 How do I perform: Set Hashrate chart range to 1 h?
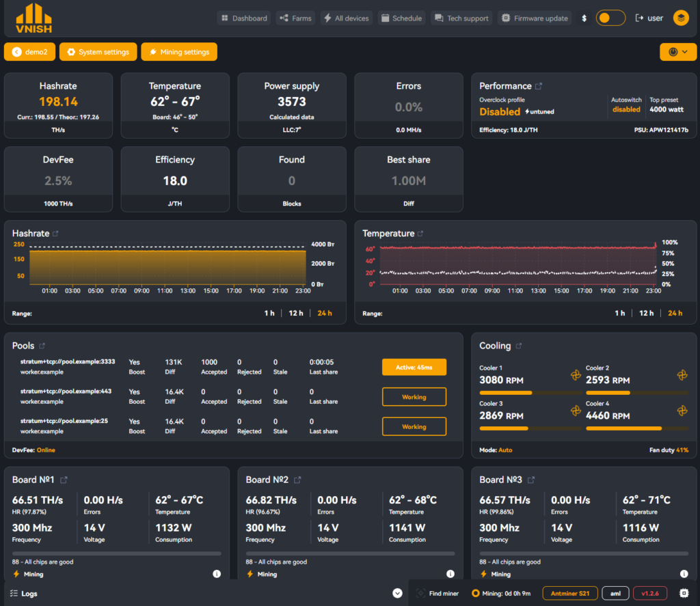(269, 314)
